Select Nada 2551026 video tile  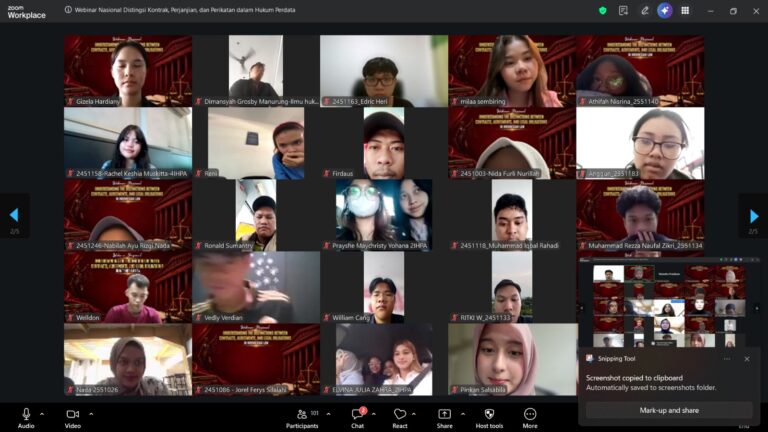tap(128, 359)
